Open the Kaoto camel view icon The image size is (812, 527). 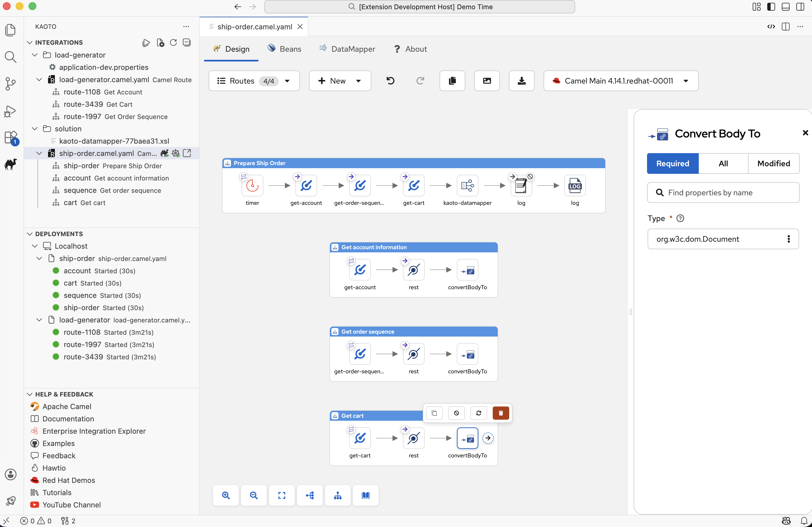[11, 165]
